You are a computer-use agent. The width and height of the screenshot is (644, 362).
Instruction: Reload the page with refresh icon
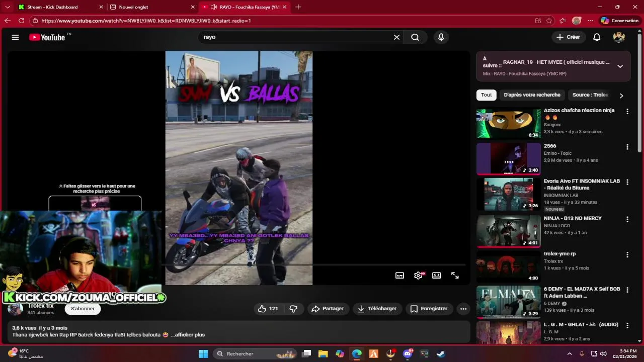[21, 21]
